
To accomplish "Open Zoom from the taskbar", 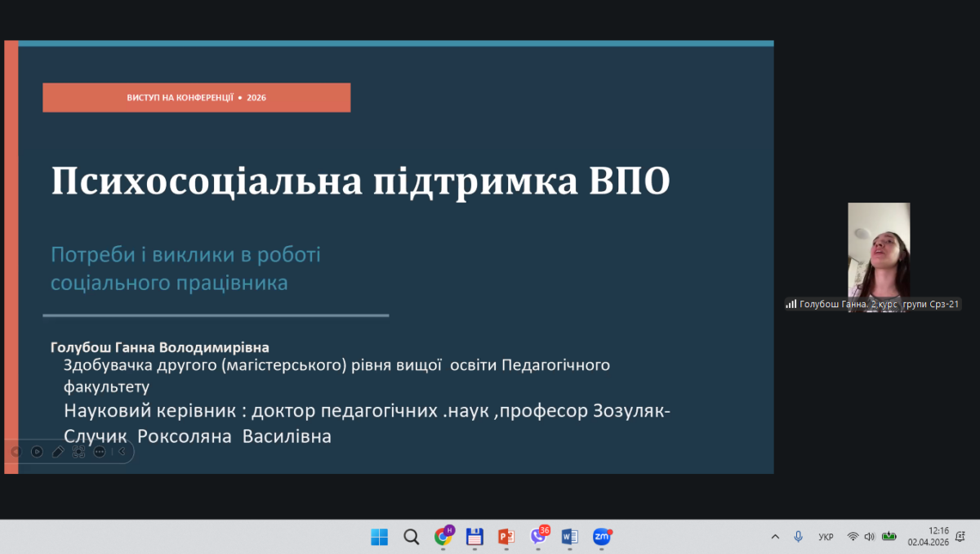I will [602, 537].
